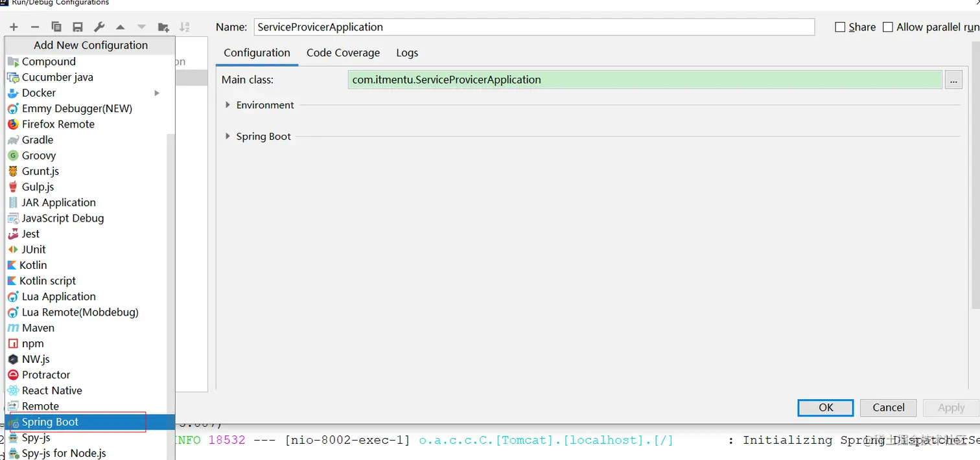Click the Move Up arrow icon
The height and width of the screenshot is (460, 980).
(x=121, y=27)
